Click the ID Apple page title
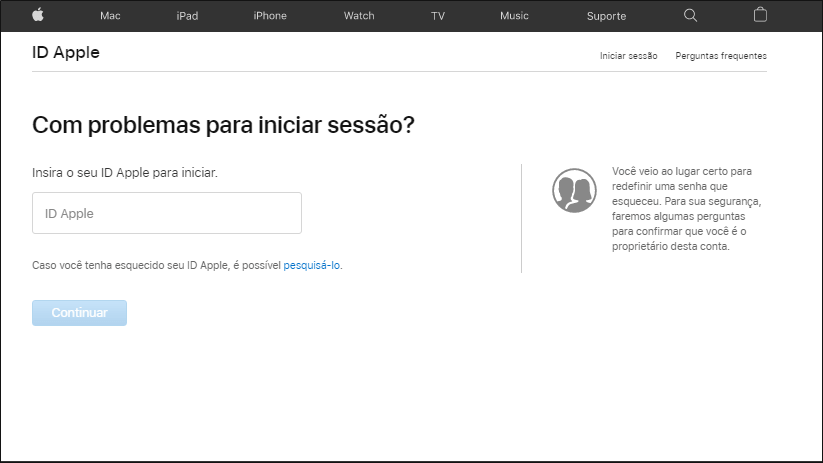Viewport: 823px width, 463px height. [66, 52]
